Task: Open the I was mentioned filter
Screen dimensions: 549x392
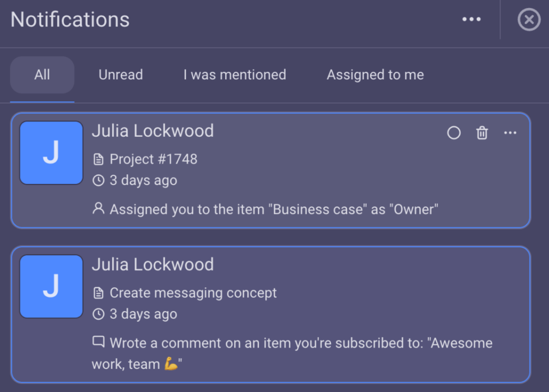Action: (234, 75)
